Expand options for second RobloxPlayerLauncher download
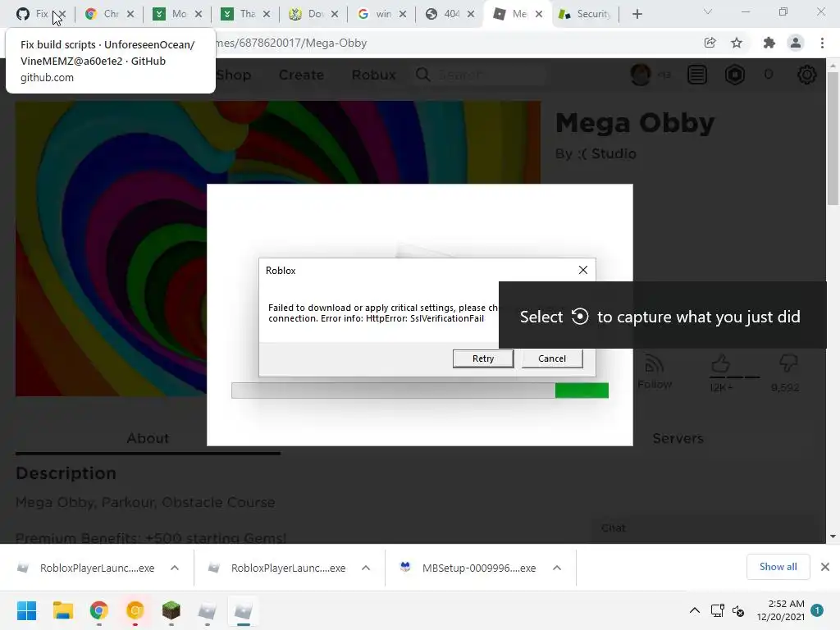This screenshot has width=840, height=630. coord(366,568)
